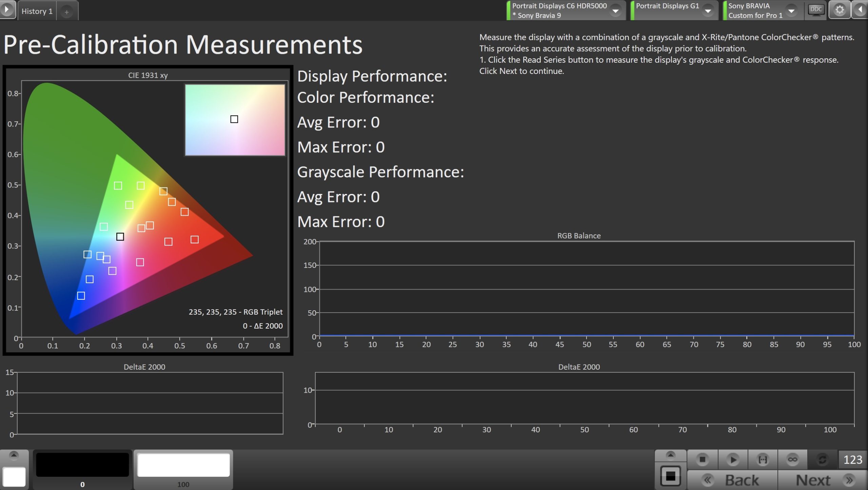Click the Color Performance heading
The image size is (868, 490).
coord(366,98)
